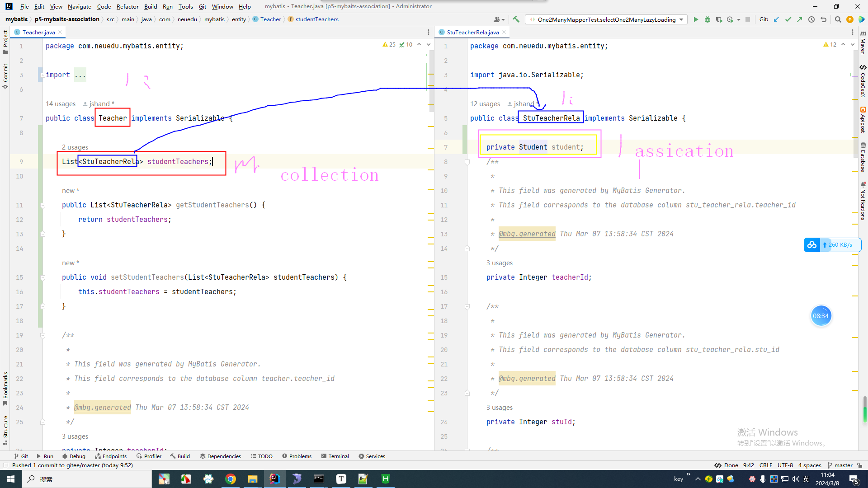This screenshot has height=488, width=868.
Task: Open the Project tool window
Action: tap(5, 42)
